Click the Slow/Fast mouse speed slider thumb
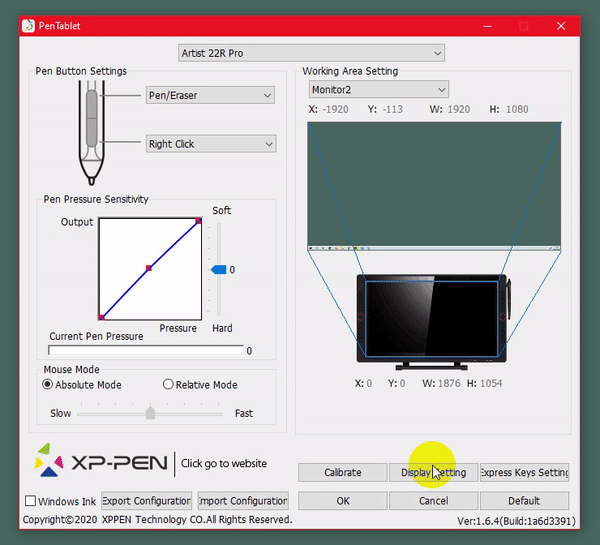The width and height of the screenshot is (600, 545). tap(150, 413)
